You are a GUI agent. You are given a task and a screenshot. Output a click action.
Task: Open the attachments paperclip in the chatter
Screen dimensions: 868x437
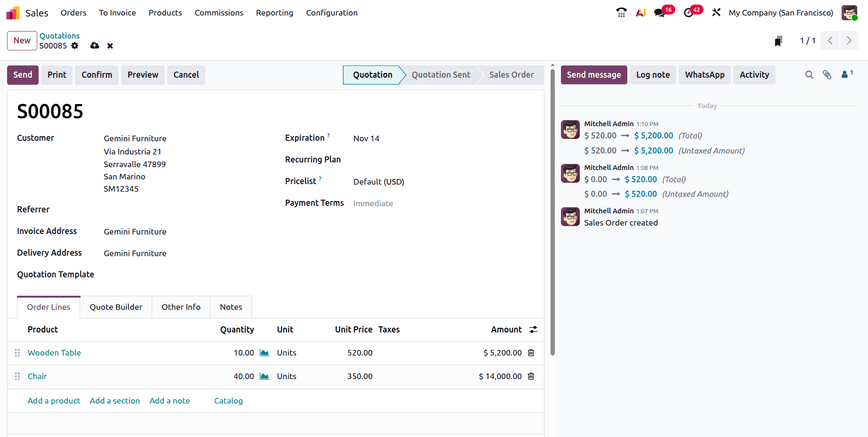[827, 74]
